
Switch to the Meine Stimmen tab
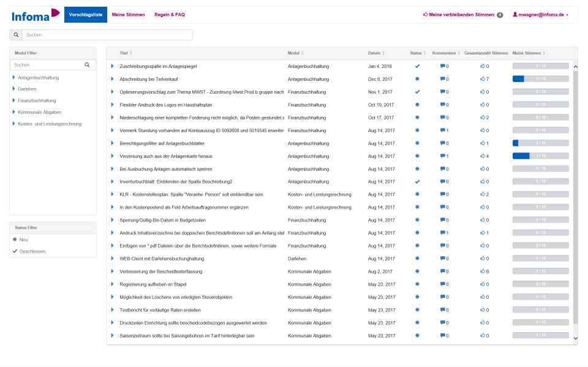[x=128, y=15]
